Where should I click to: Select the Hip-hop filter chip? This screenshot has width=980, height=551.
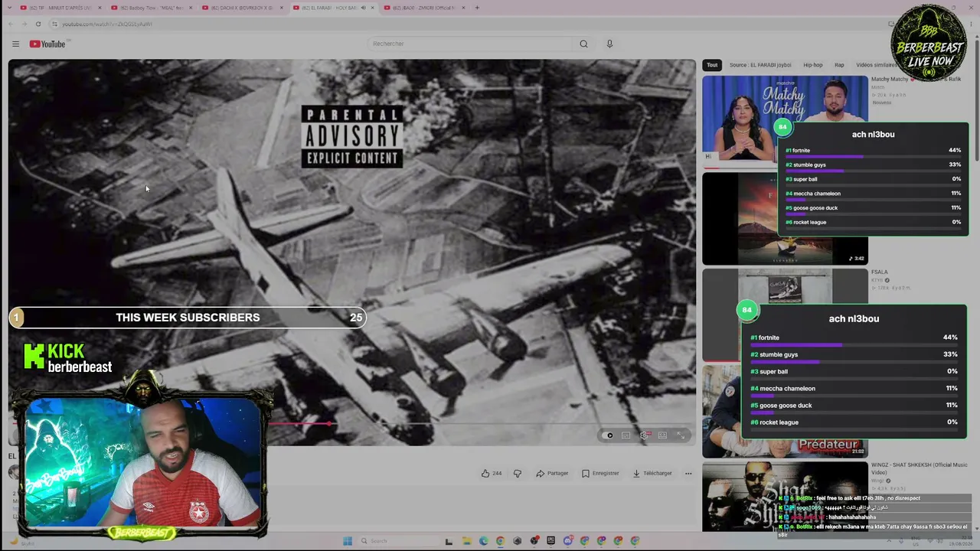point(813,65)
